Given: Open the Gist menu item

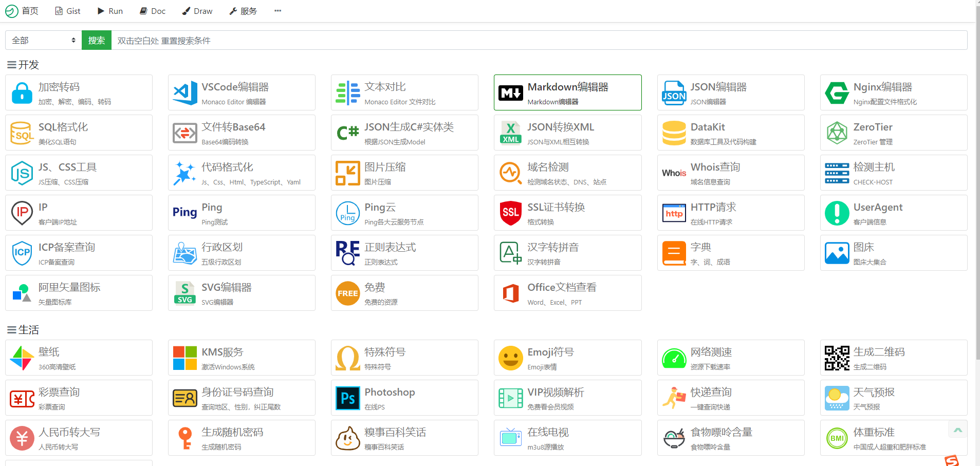Looking at the screenshot, I should [68, 11].
